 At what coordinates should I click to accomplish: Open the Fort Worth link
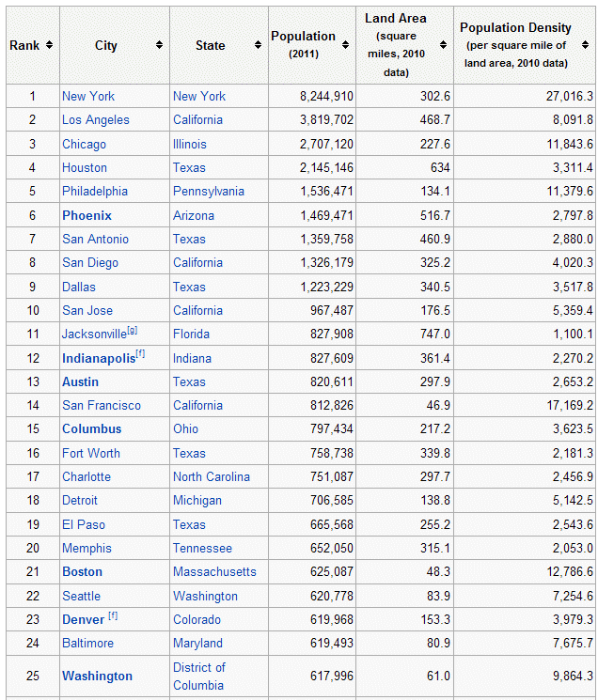[x=91, y=454]
